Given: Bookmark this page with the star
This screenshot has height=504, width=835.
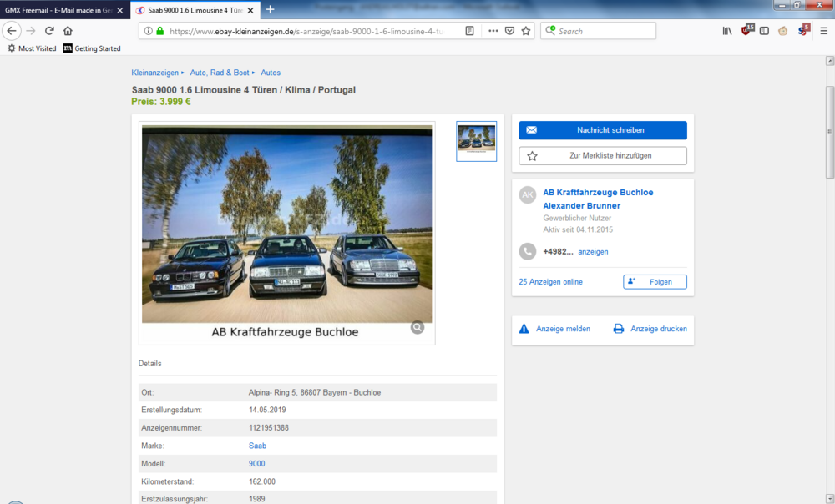Looking at the screenshot, I should tap(526, 31).
